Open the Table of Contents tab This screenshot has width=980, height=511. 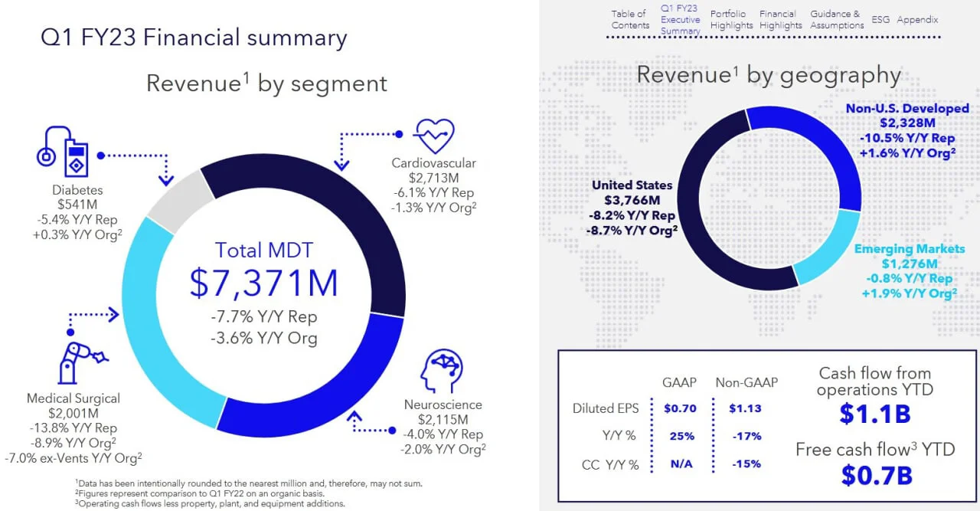pos(630,20)
